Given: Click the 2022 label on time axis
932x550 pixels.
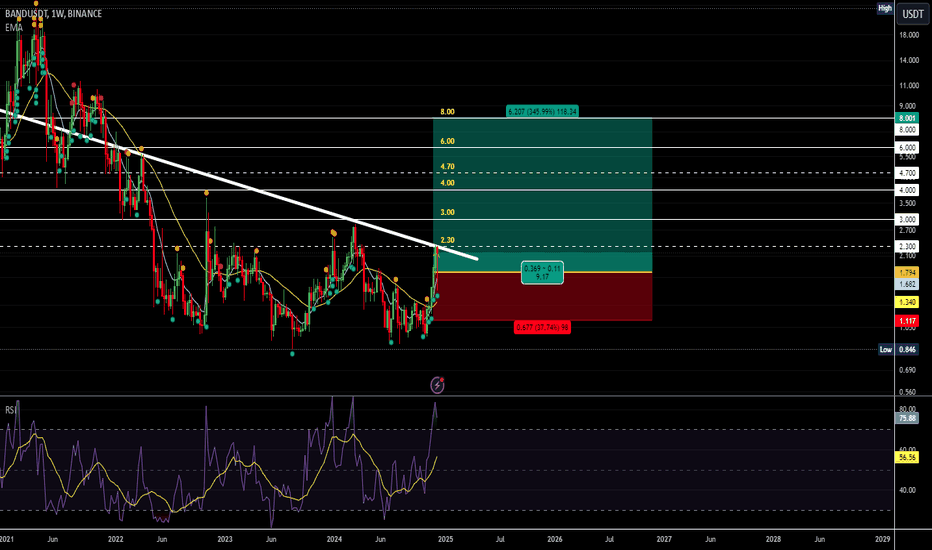Looking at the screenshot, I should coord(115,539).
